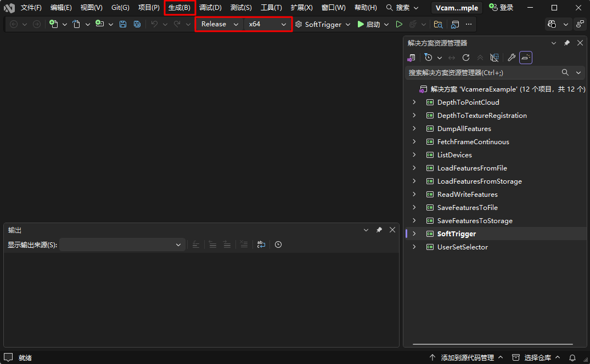
Task: Open Properties wrench icon in Solution Explorer
Action: (512, 58)
